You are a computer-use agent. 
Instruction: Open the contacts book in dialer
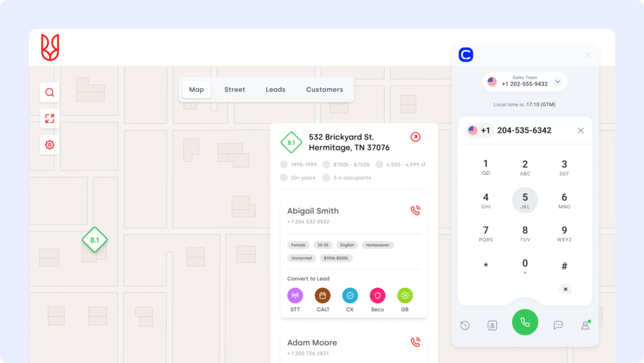tap(492, 325)
